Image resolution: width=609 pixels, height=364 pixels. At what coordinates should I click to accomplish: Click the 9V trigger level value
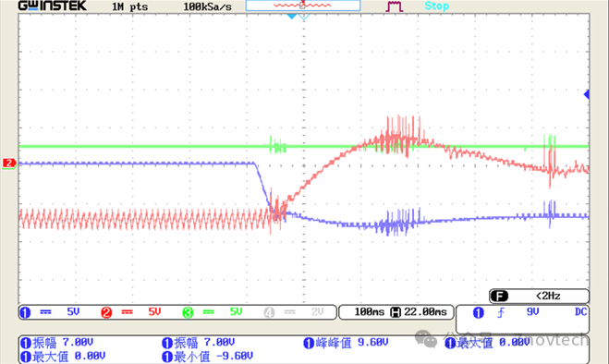pyautogui.click(x=532, y=312)
